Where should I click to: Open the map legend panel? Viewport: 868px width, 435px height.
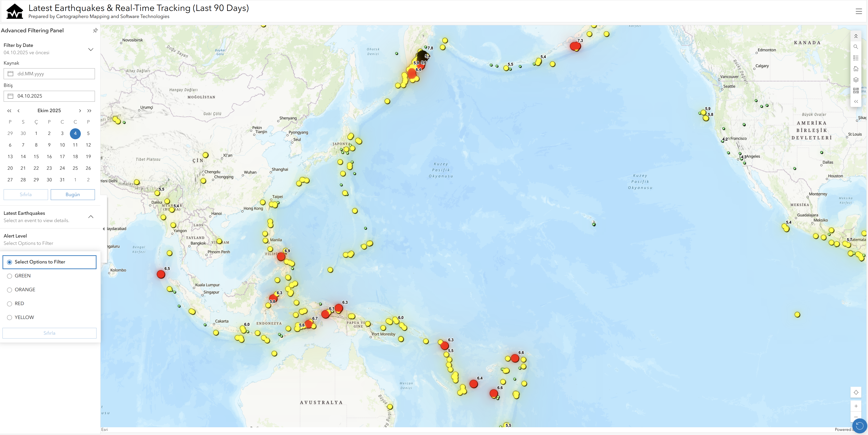point(856,58)
